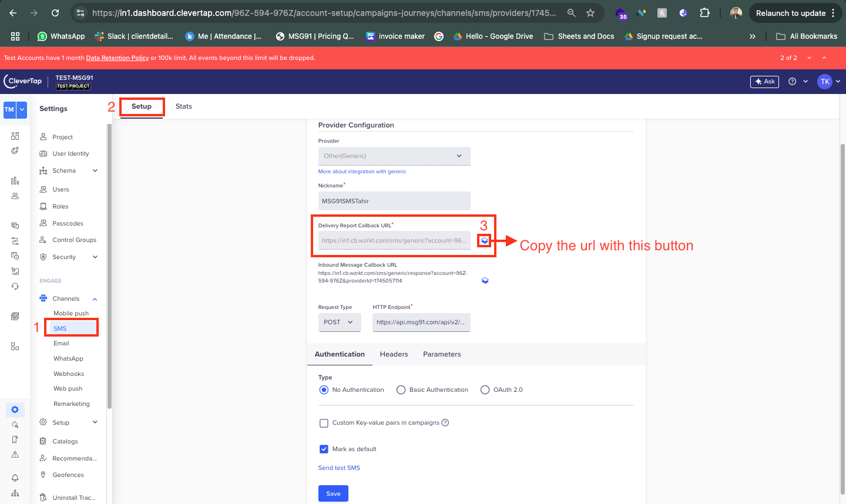Expand the Setup sidebar section
Screen dimensions: 846x504
tap(95, 422)
